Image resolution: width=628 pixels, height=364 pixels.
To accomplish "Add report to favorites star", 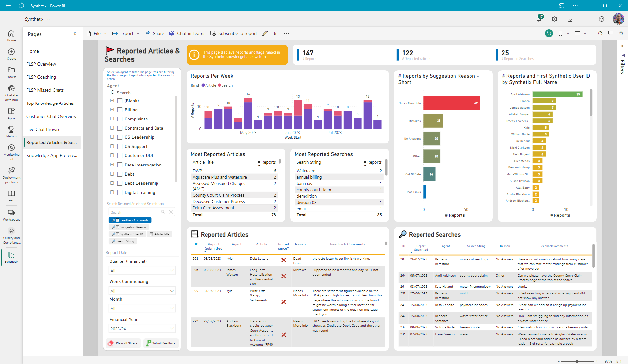I will coord(621,33).
